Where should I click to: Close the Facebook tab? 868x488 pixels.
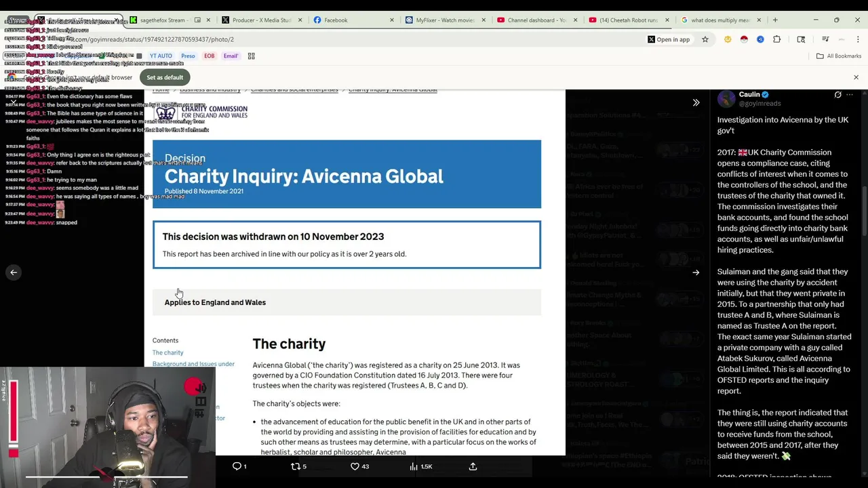pyautogui.click(x=392, y=20)
